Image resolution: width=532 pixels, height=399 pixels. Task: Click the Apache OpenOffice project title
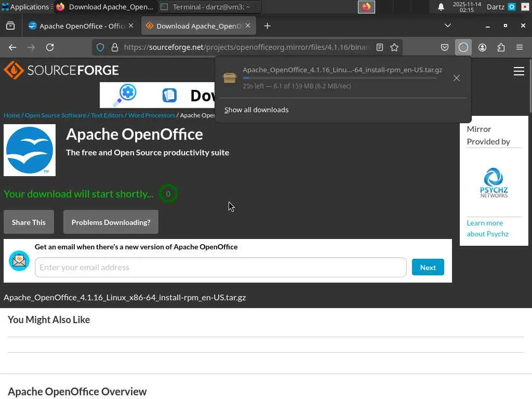(x=135, y=135)
